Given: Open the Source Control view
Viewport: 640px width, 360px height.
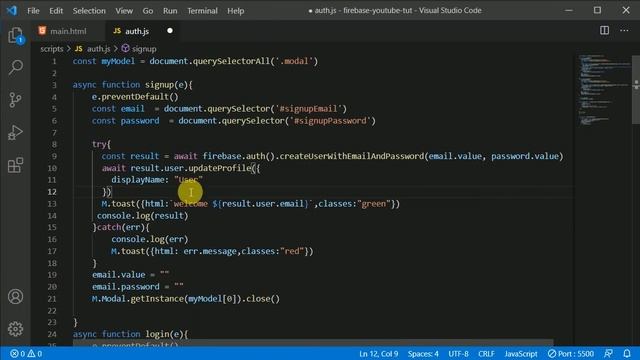Looking at the screenshot, I should 16,100.
